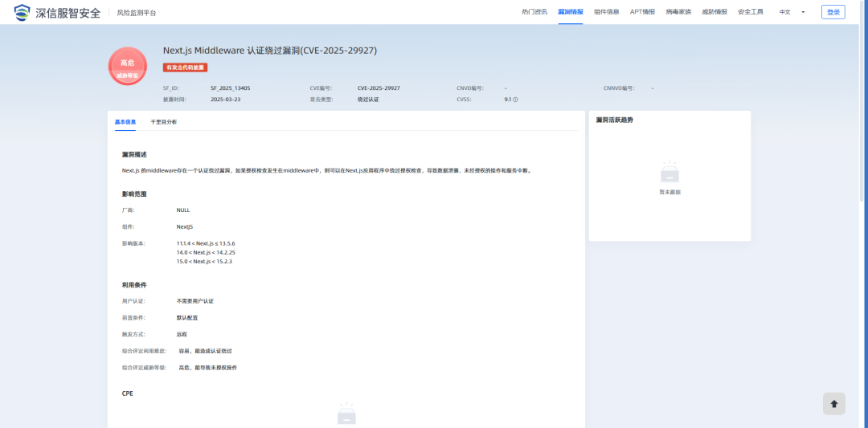Click the empty box icon in 漏洞活跃趋势
The height and width of the screenshot is (428, 868).
669,172
